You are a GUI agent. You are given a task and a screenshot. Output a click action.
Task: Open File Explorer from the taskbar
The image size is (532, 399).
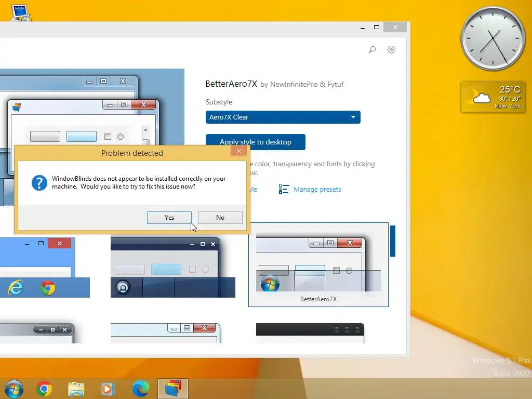[x=76, y=389]
